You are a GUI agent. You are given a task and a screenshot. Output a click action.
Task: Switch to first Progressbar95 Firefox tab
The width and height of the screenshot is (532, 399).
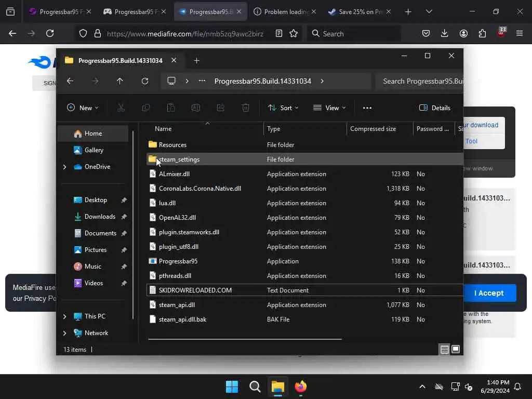[60, 11]
